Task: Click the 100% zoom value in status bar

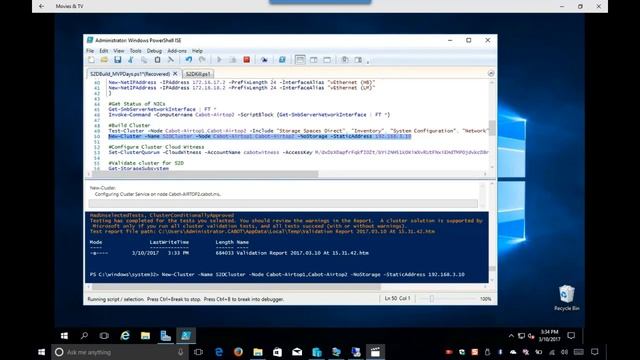Action: (x=486, y=299)
